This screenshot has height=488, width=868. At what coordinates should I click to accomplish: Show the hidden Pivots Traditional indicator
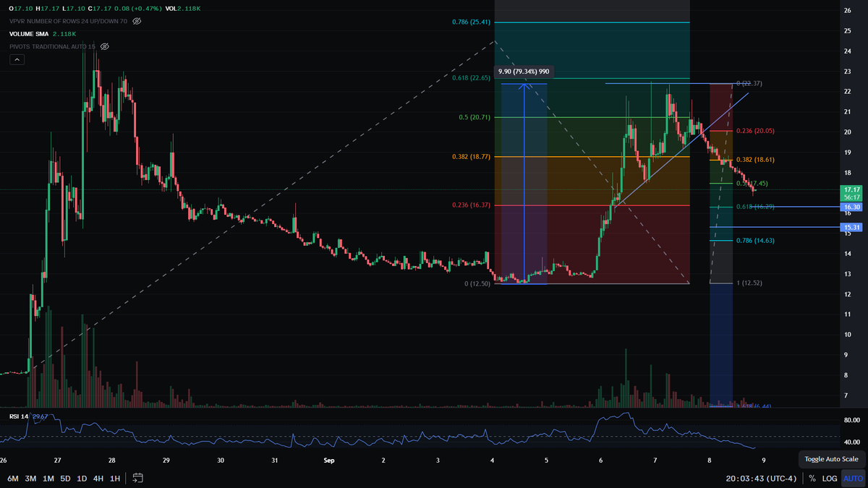point(104,46)
